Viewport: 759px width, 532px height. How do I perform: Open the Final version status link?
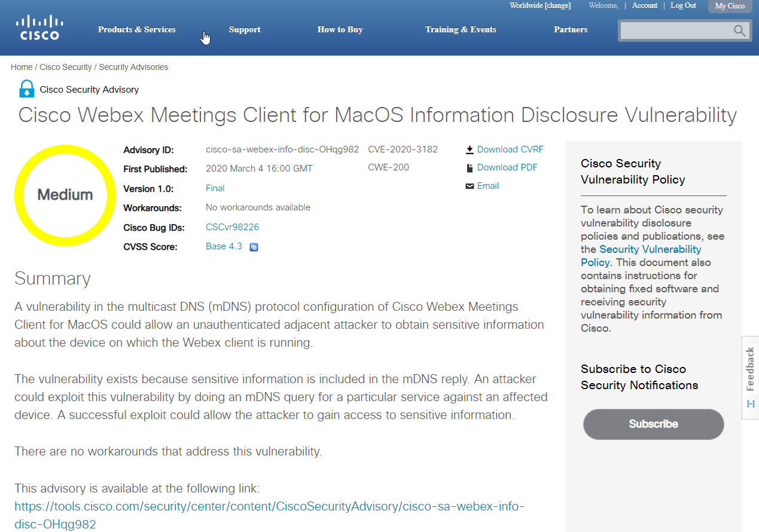click(x=215, y=188)
